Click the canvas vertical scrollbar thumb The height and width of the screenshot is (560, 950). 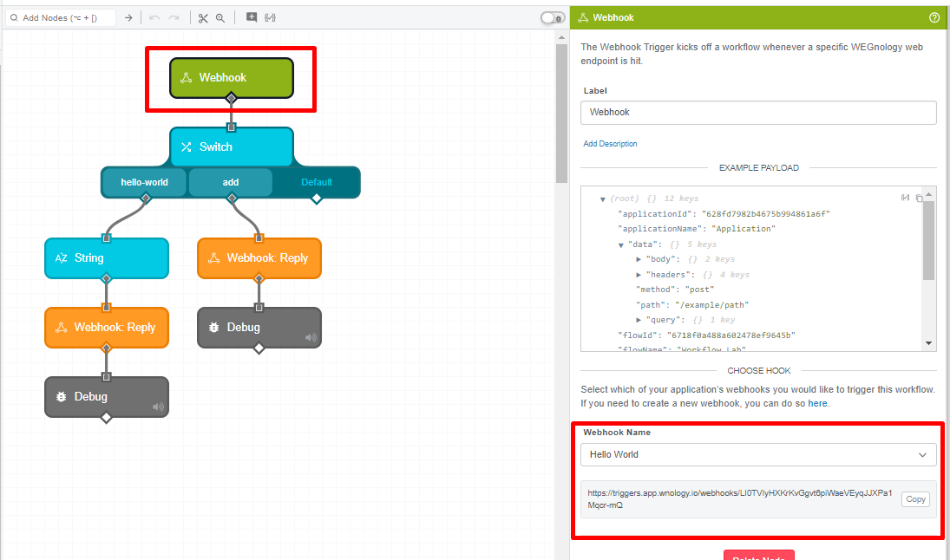pos(561,114)
